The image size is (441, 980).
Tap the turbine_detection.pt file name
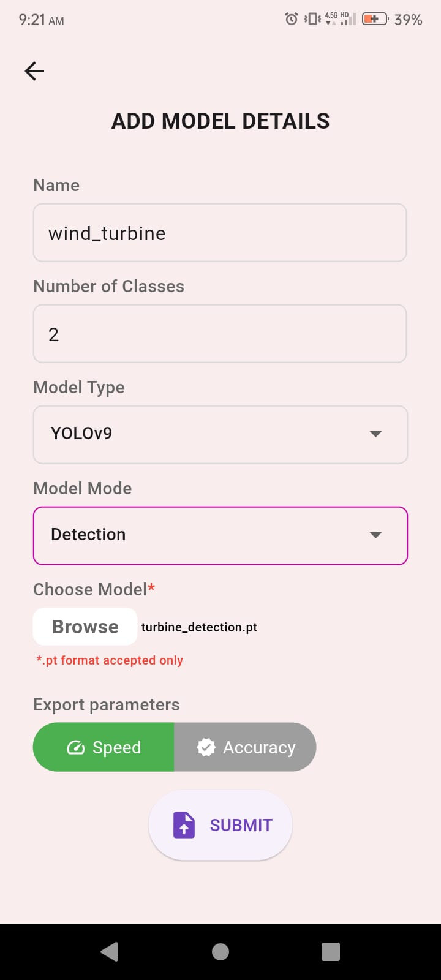pyautogui.click(x=199, y=627)
